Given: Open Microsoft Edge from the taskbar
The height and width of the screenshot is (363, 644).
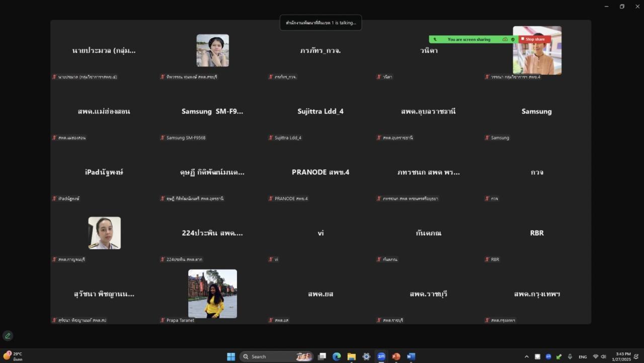Looking at the screenshot, I should coord(337,356).
